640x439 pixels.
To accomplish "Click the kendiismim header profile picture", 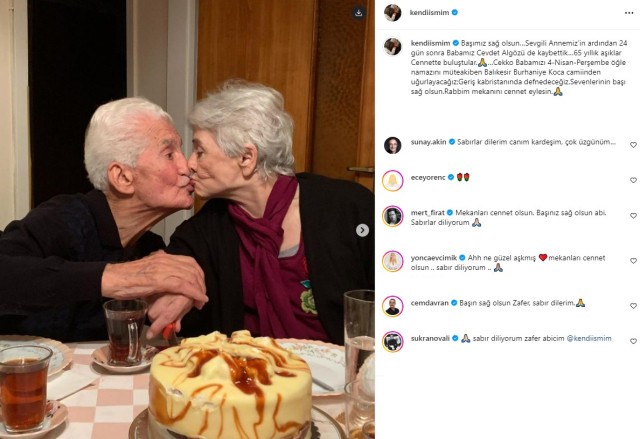I will 393,13.
